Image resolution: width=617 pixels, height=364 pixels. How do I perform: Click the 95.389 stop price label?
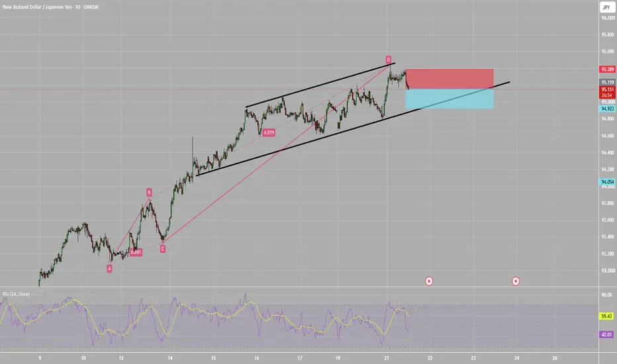(607, 69)
